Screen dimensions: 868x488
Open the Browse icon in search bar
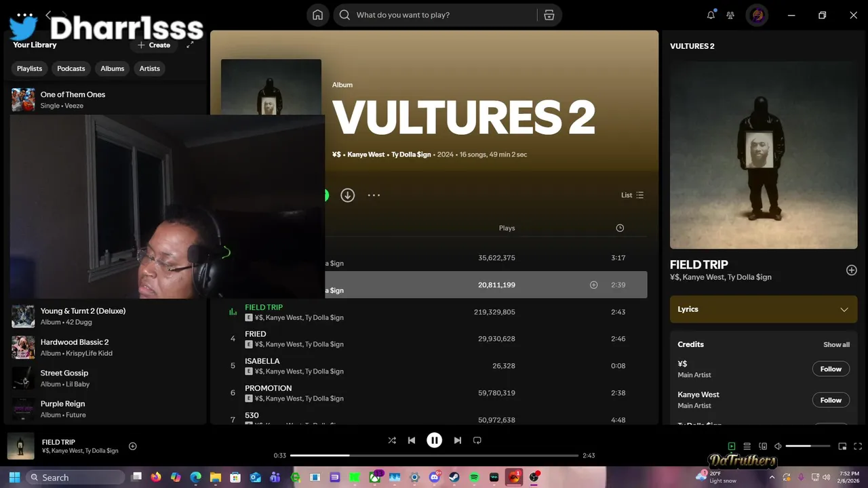pos(549,15)
